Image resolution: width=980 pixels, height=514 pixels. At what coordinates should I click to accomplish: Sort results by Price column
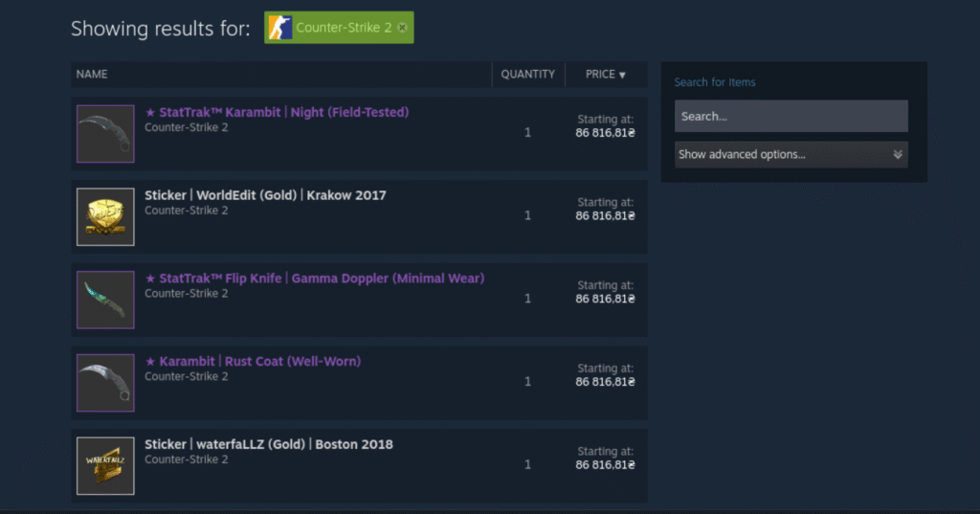tap(605, 75)
